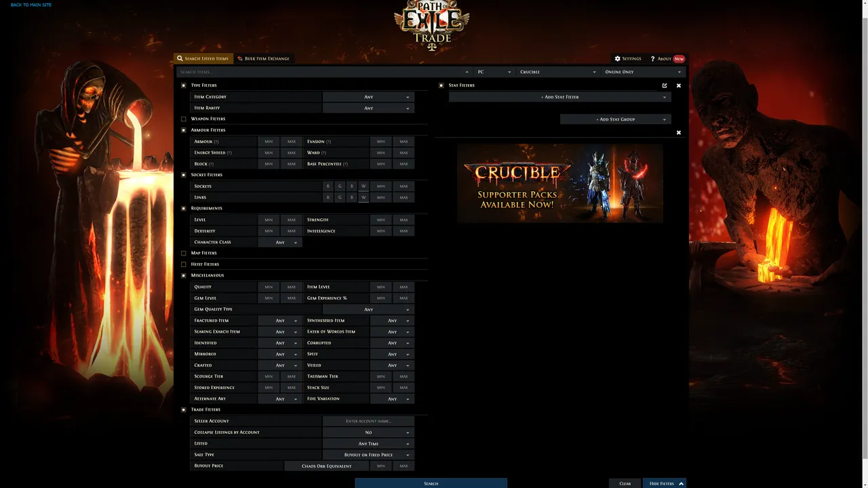
Task: Enable the Weapon Filters checkbox
Action: (184, 119)
